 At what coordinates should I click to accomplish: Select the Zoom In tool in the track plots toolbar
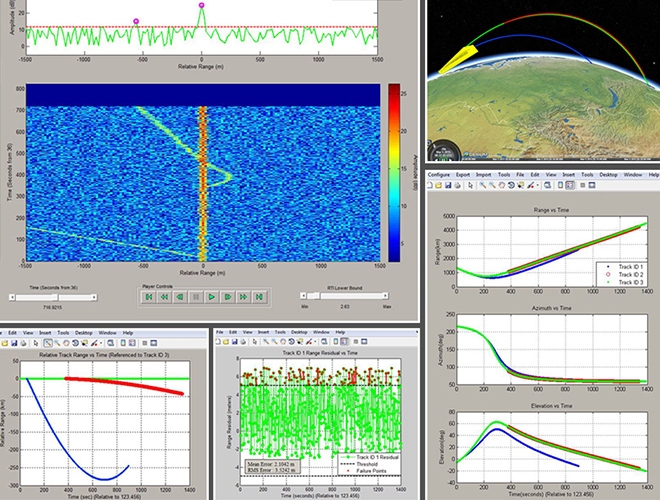point(482,185)
